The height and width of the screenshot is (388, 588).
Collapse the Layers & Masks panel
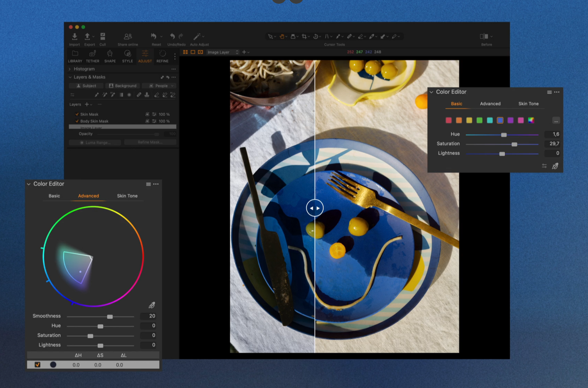[70, 77]
